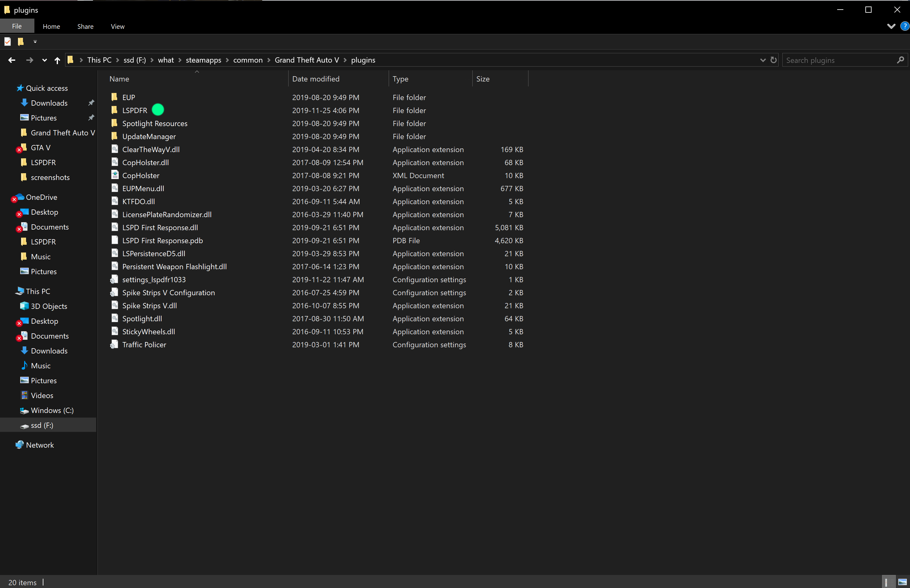This screenshot has height=588, width=910.
Task: Open the address bar history dropdown
Action: pos(762,60)
